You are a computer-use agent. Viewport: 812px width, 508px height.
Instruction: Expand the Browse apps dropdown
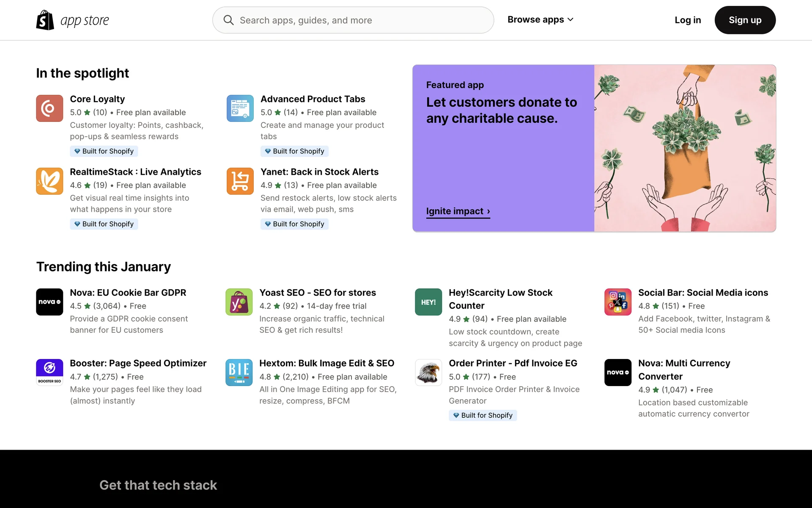[540, 20]
